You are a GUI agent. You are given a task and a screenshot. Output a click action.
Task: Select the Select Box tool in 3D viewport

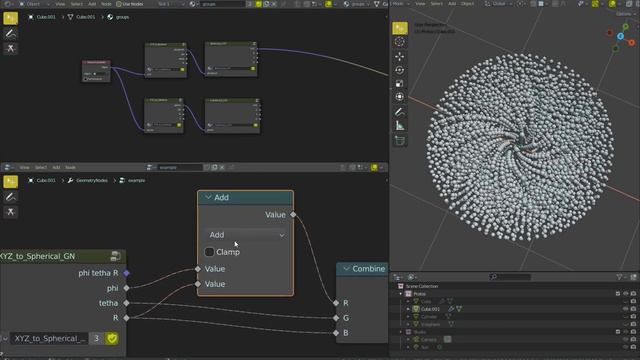click(x=400, y=28)
